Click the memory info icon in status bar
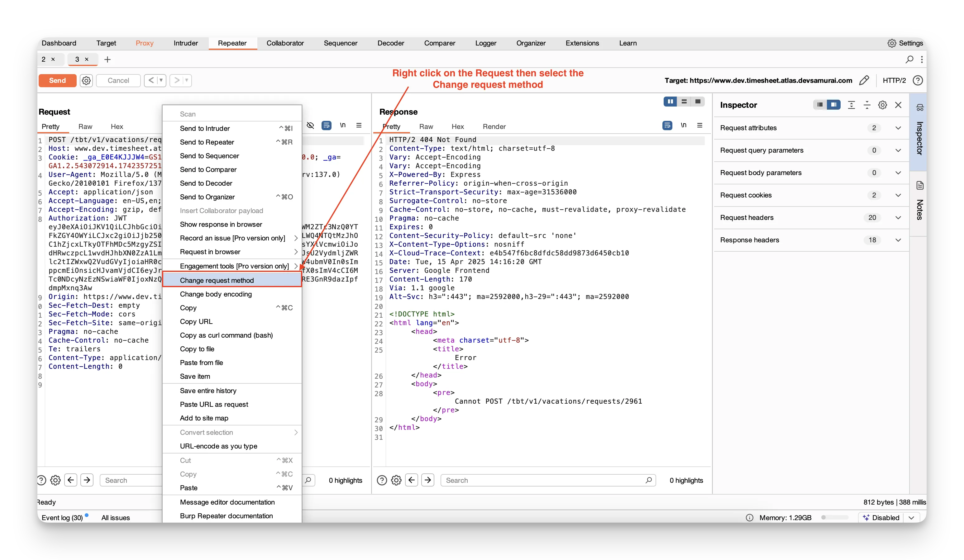The height and width of the screenshot is (560, 964). point(750,518)
